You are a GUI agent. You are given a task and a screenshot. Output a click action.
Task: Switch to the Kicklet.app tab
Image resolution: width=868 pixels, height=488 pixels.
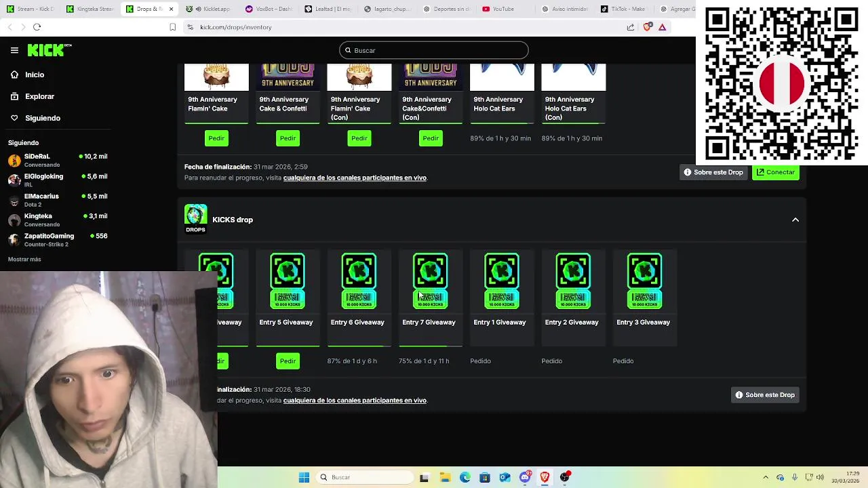[209, 9]
